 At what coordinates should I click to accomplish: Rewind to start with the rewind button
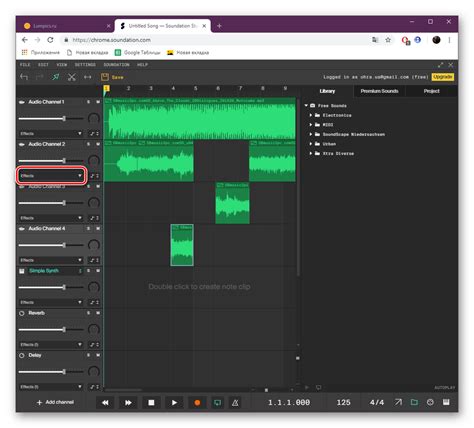105,403
